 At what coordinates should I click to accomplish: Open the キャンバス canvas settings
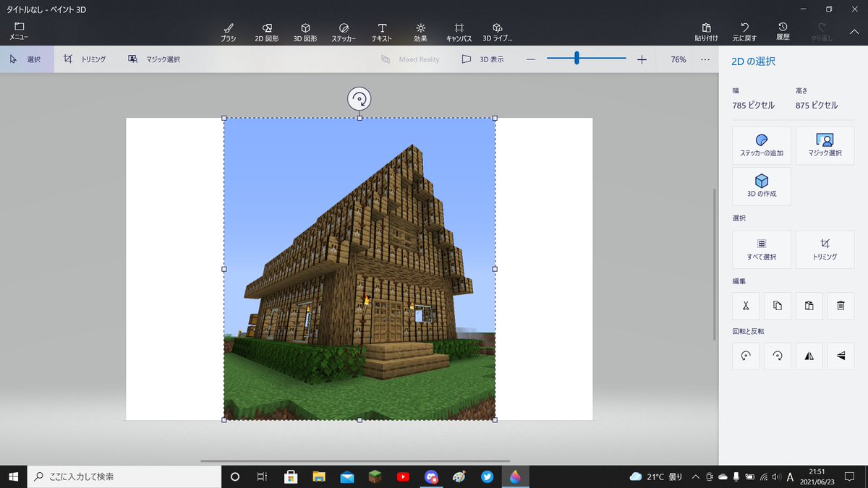[x=459, y=32]
